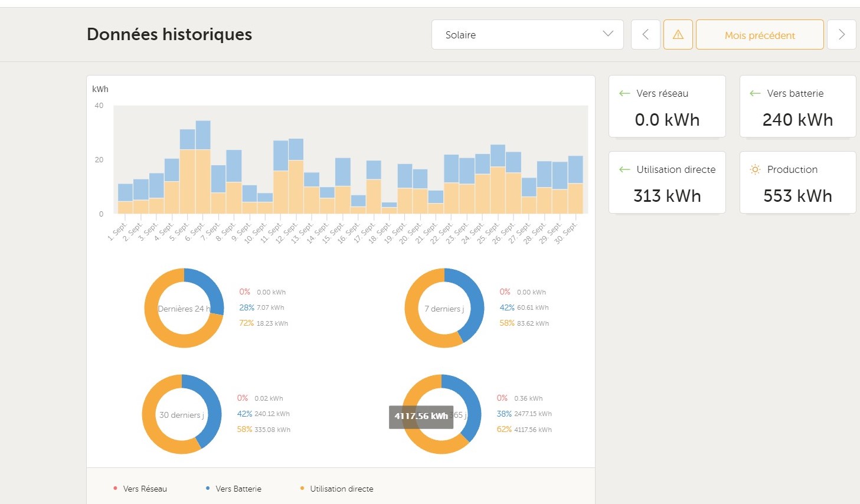The image size is (860, 504).
Task: Select the 30 derniers j donut chart
Action: [182, 414]
